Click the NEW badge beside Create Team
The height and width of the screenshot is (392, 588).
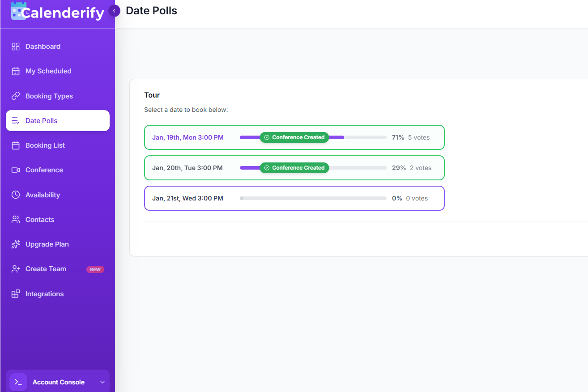coord(95,269)
